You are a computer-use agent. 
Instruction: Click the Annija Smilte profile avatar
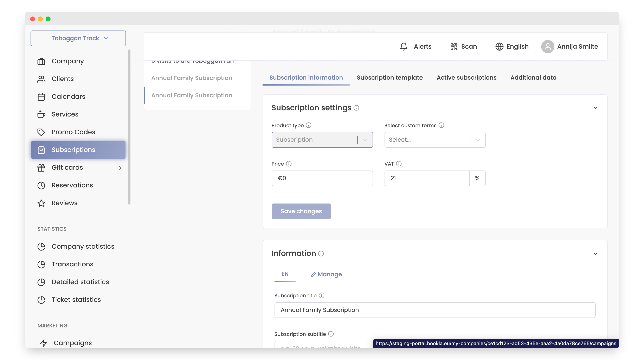click(547, 46)
